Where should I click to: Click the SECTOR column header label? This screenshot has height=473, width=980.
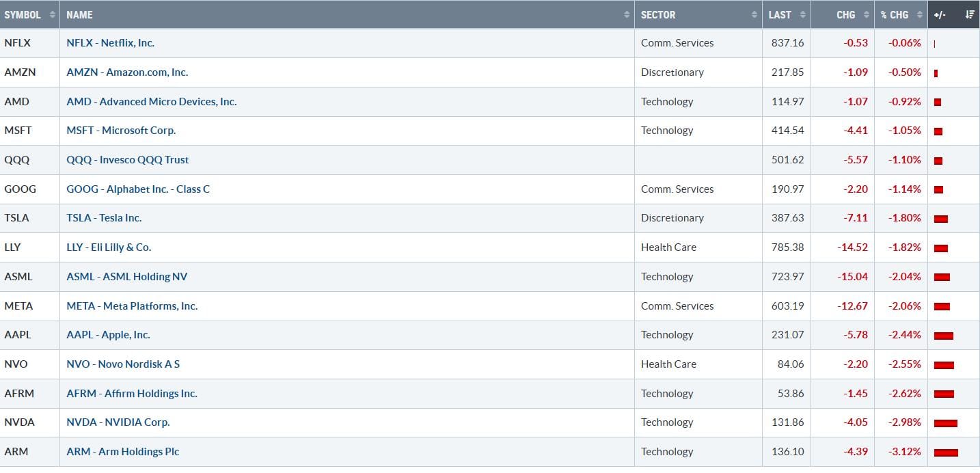[658, 14]
